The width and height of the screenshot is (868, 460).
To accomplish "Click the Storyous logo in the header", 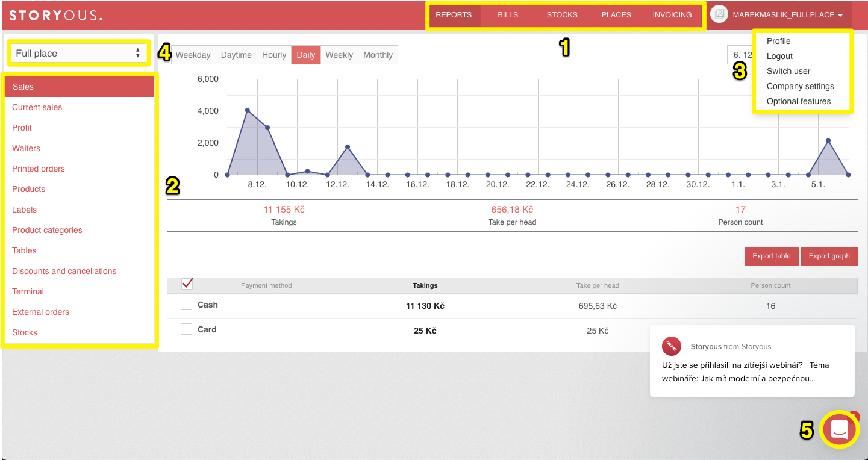I will [55, 16].
